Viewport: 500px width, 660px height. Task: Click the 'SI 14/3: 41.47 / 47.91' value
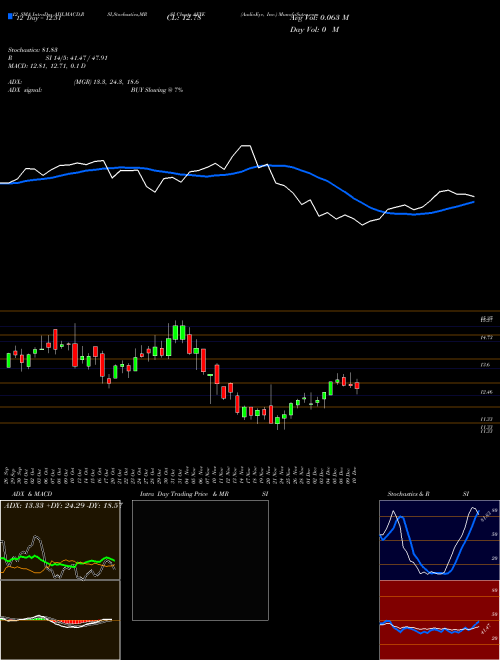[77, 58]
